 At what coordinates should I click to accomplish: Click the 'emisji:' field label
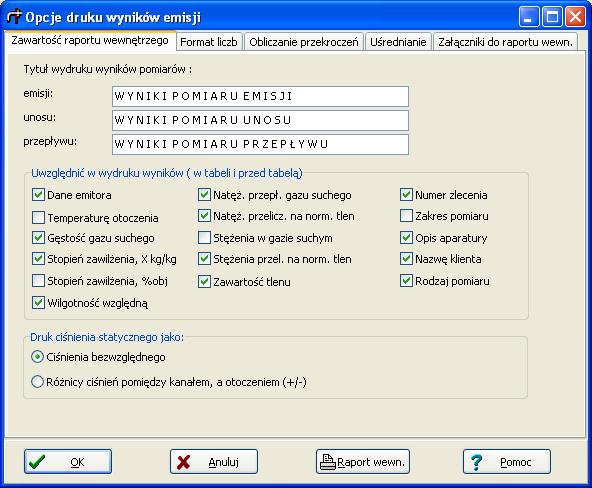[38, 94]
